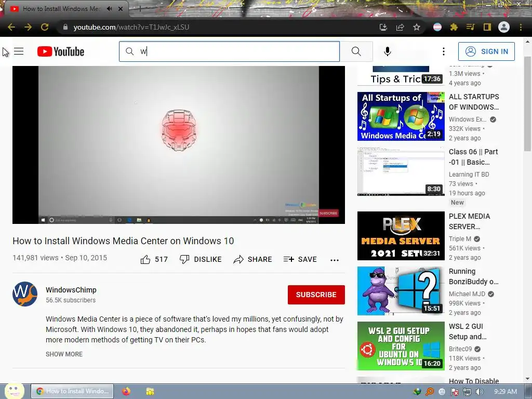Open the file manager taskbar icon
The image size is (532, 399).
click(150, 391)
